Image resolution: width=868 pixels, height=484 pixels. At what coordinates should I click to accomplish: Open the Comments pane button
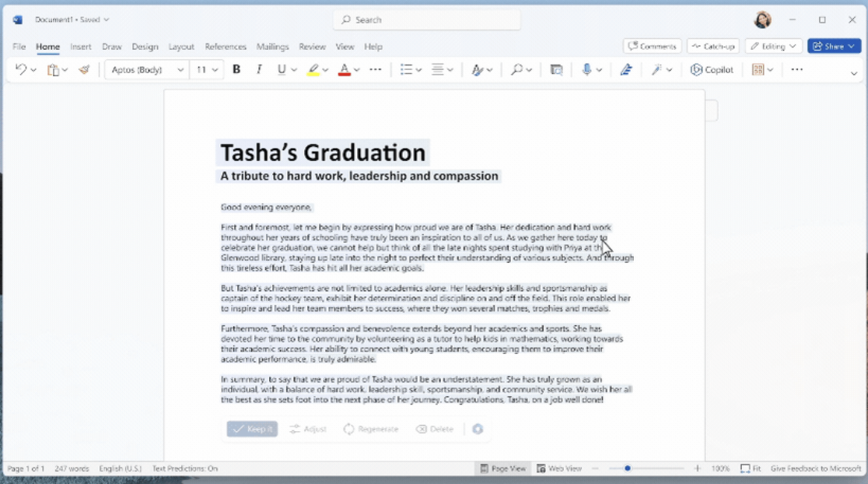coord(652,46)
